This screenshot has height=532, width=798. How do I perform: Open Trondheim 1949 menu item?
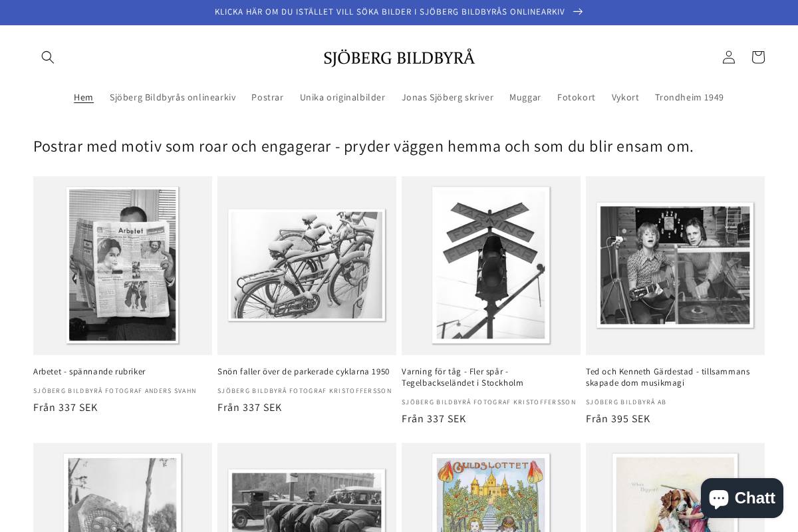[689, 97]
